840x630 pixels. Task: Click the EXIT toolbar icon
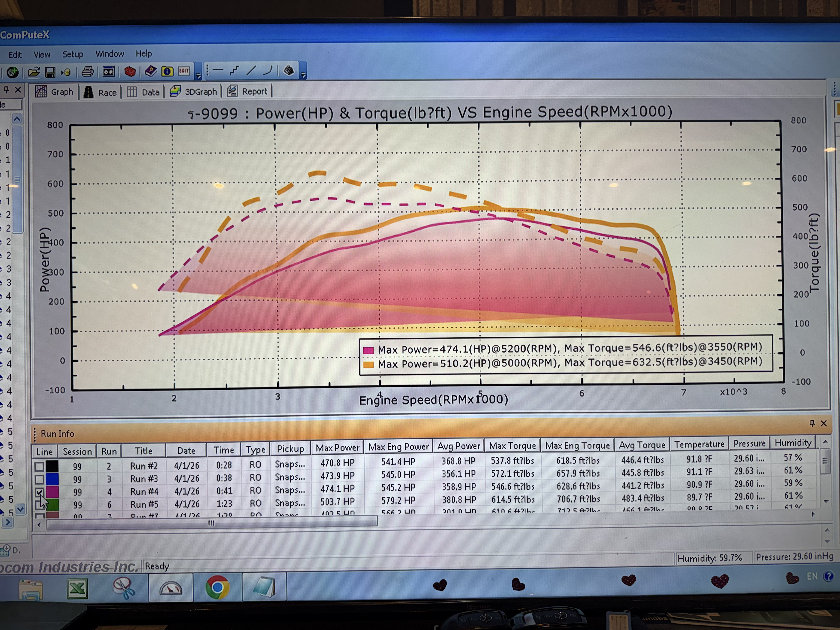[184, 71]
